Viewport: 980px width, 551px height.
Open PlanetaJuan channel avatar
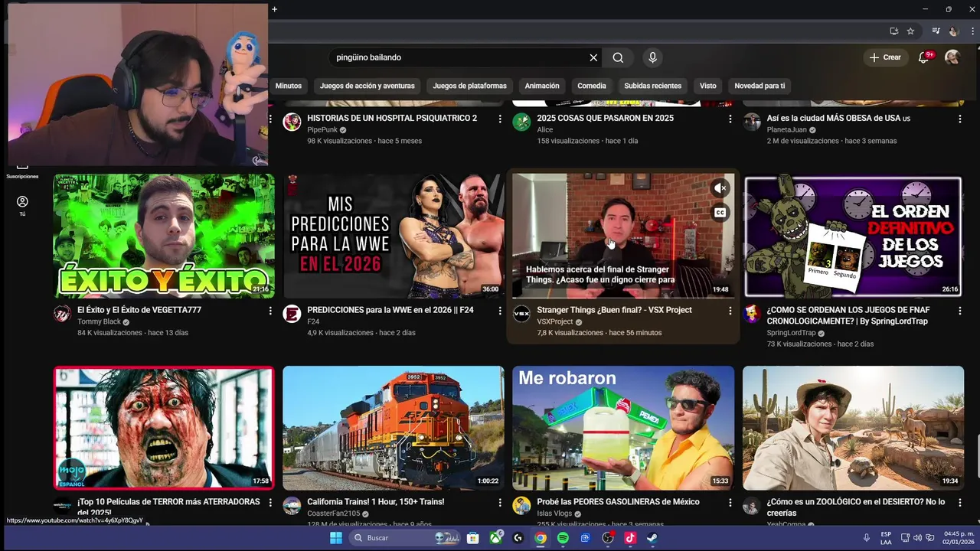(x=752, y=122)
